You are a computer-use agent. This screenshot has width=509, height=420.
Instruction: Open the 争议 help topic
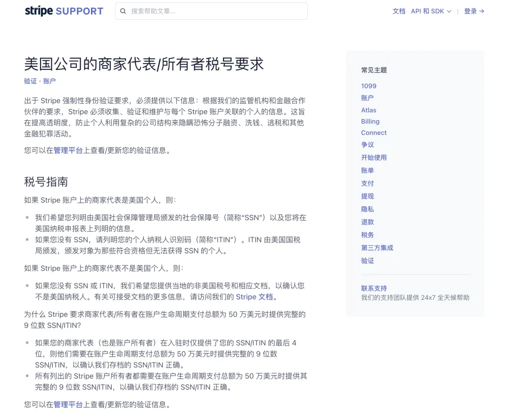point(367,145)
